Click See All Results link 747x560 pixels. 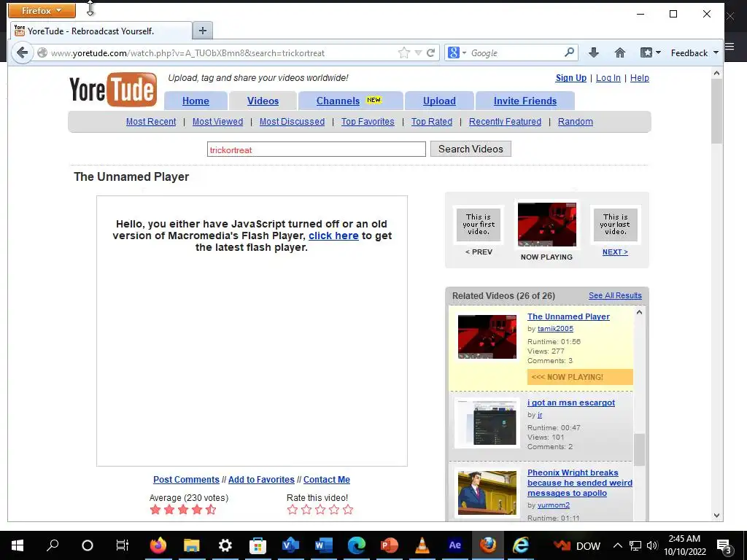coord(615,296)
